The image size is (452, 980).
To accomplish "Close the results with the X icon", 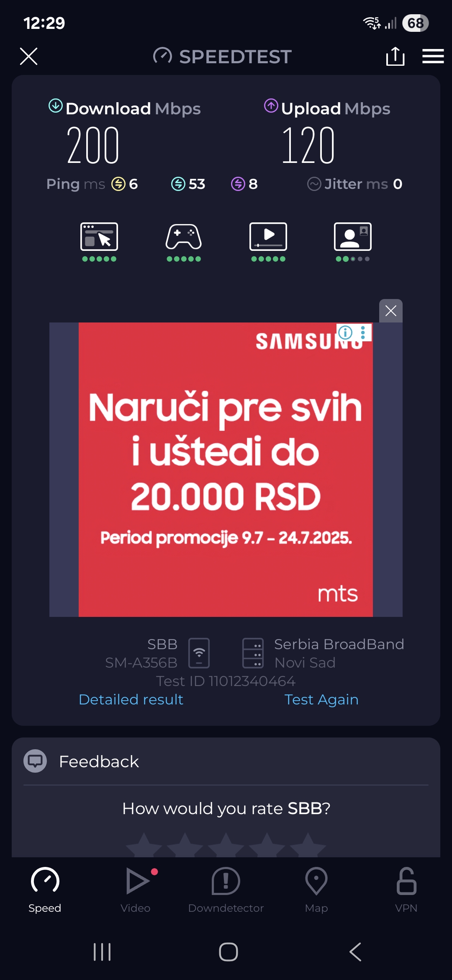I will point(28,56).
